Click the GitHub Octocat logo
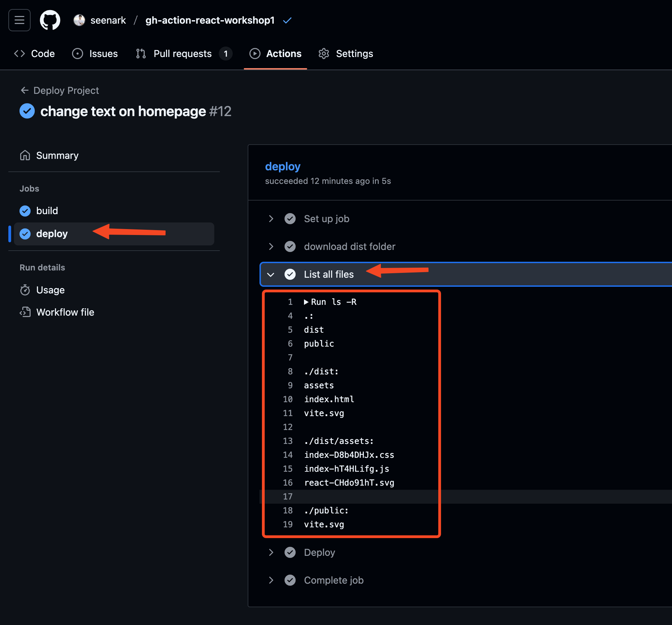The image size is (672, 625). 50,20
